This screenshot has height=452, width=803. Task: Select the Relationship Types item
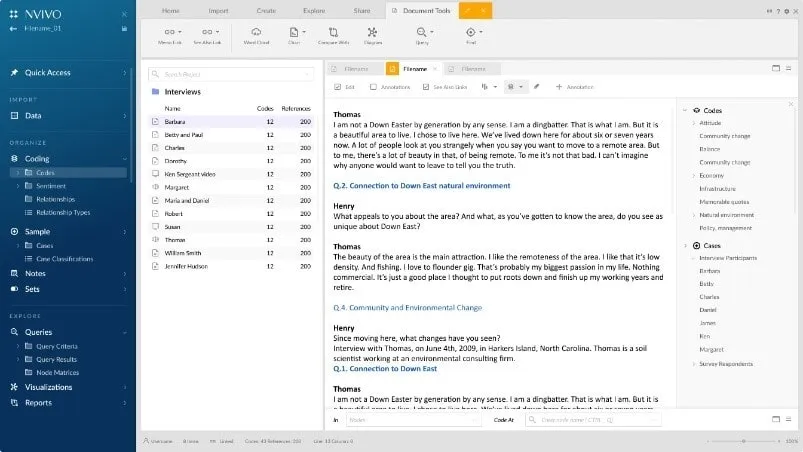coord(63,212)
